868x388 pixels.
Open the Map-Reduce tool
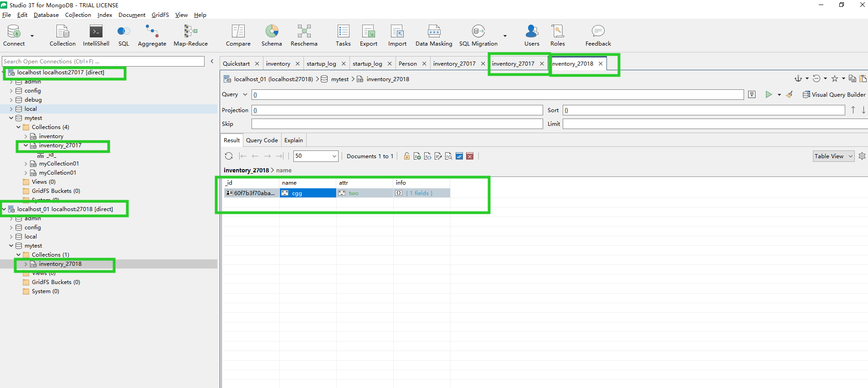pyautogui.click(x=190, y=35)
